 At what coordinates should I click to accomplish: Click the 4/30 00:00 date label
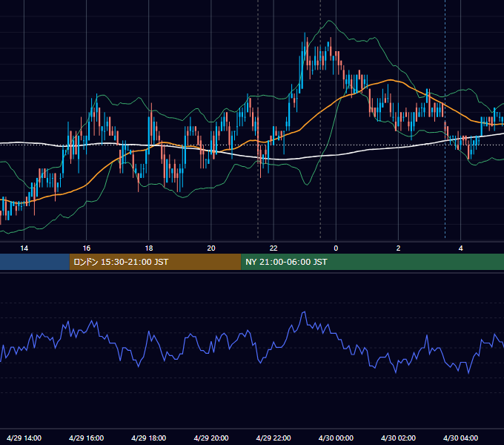[336, 438]
